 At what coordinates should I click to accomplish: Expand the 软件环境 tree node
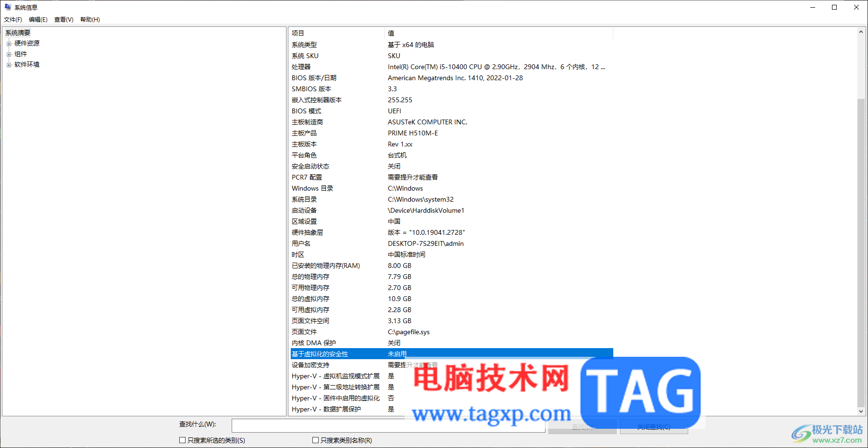coord(9,65)
